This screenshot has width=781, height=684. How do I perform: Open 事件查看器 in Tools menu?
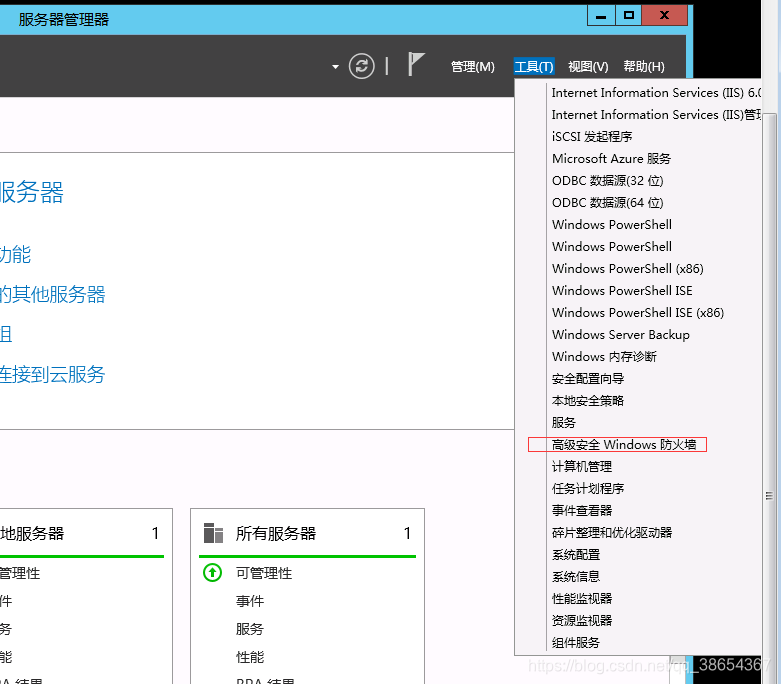(581, 510)
